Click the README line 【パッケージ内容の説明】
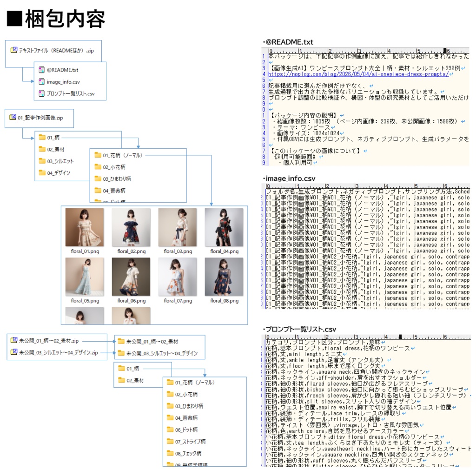Viewport: 476px width, 476px height. click(306, 115)
